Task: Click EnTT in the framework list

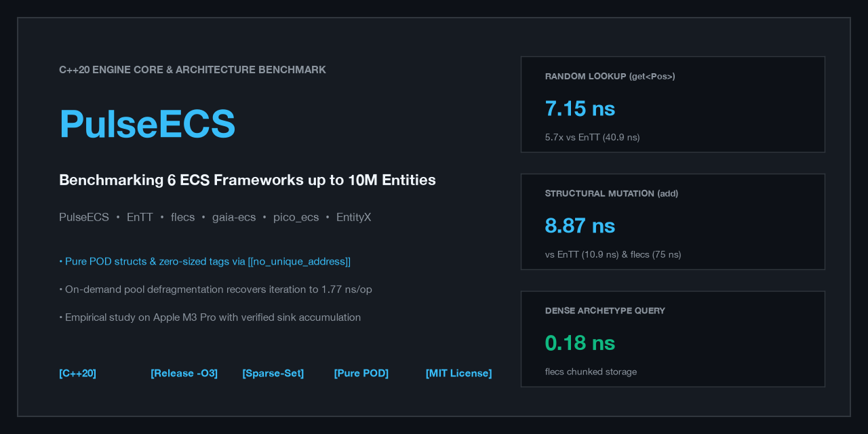Action: click(140, 218)
